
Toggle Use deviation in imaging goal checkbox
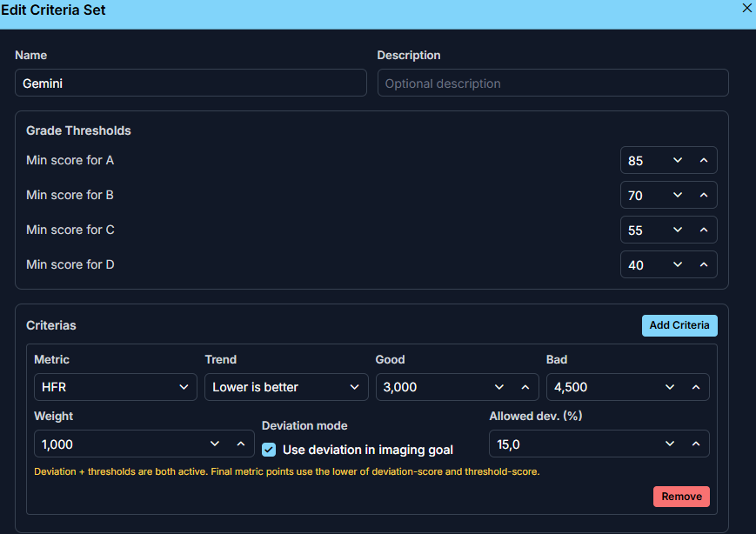269,450
